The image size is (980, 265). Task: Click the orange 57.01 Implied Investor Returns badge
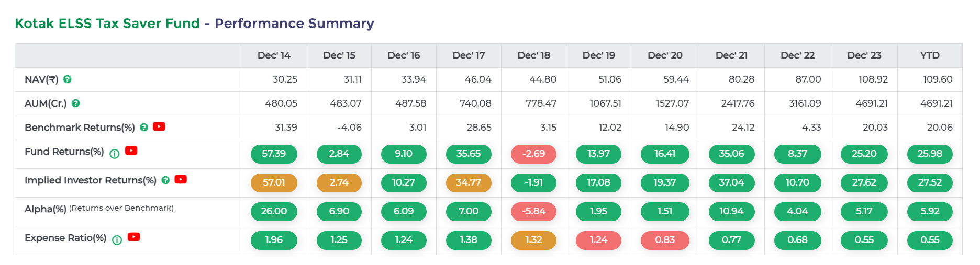pos(274,182)
